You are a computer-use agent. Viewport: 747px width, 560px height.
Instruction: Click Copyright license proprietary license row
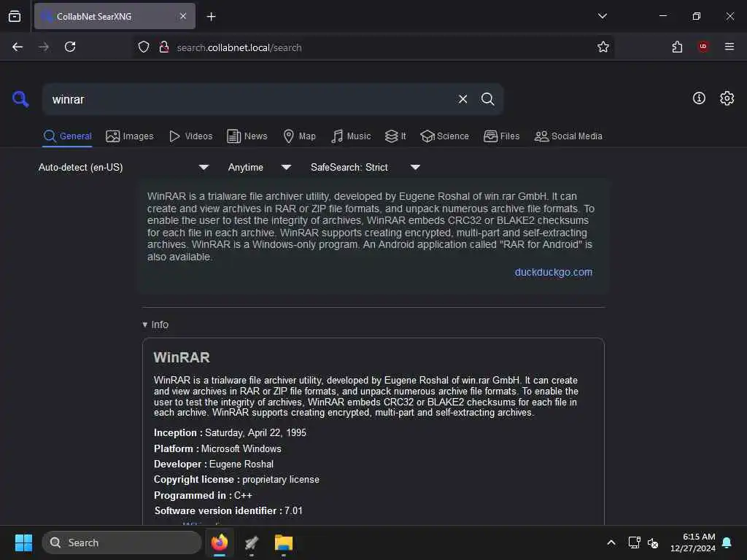pyautogui.click(x=236, y=480)
